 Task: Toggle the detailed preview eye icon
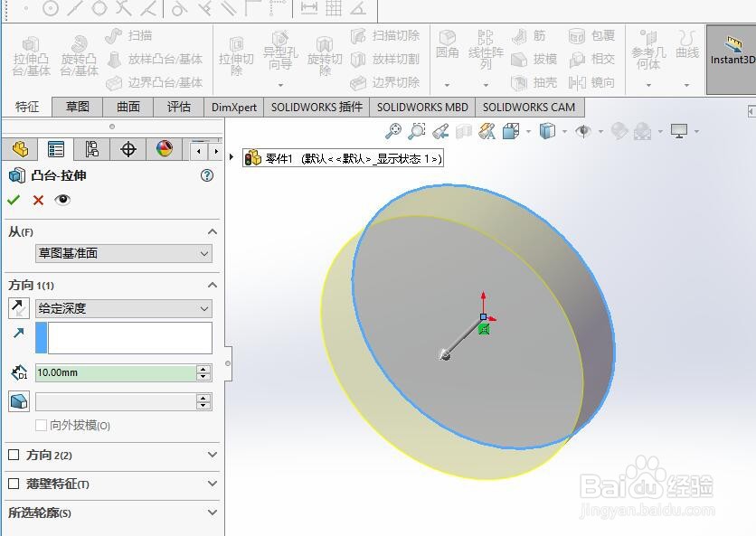62,200
